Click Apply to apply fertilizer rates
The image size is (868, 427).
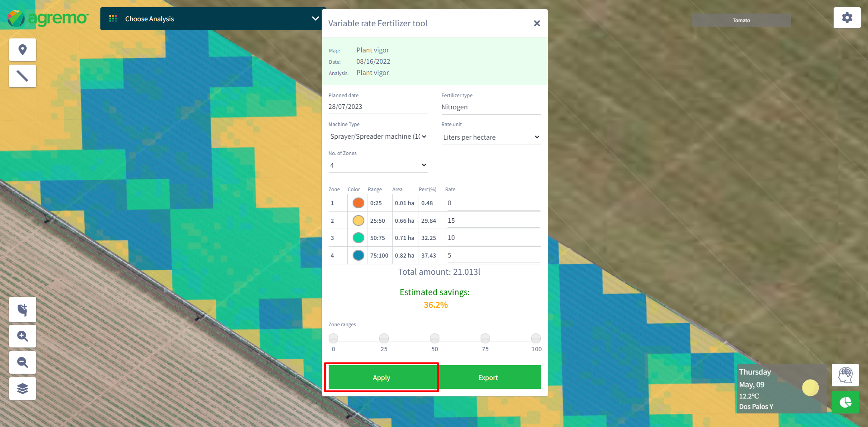click(381, 378)
